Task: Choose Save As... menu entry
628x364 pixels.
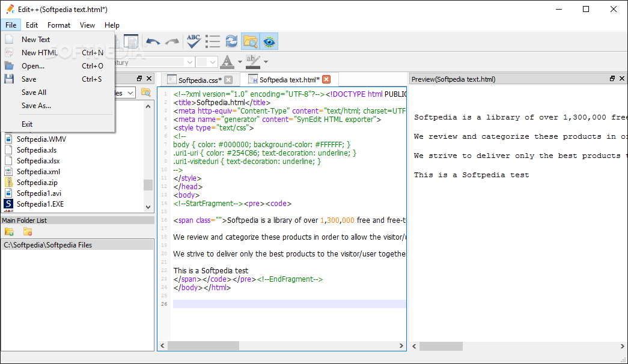Action: point(58,105)
